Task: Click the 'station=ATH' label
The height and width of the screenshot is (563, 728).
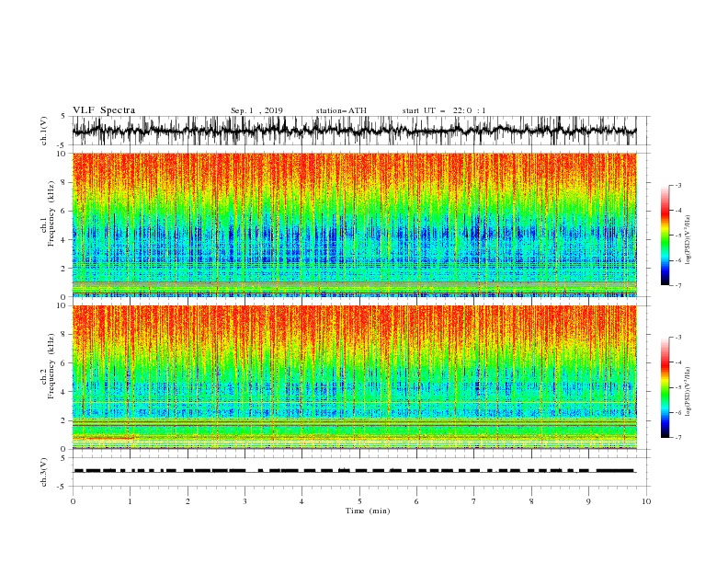Action: click(341, 110)
